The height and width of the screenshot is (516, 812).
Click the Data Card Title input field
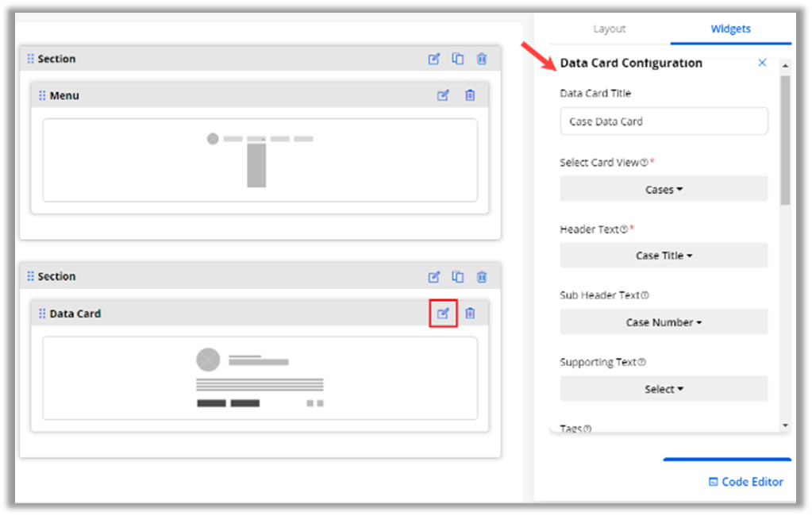[x=664, y=121]
